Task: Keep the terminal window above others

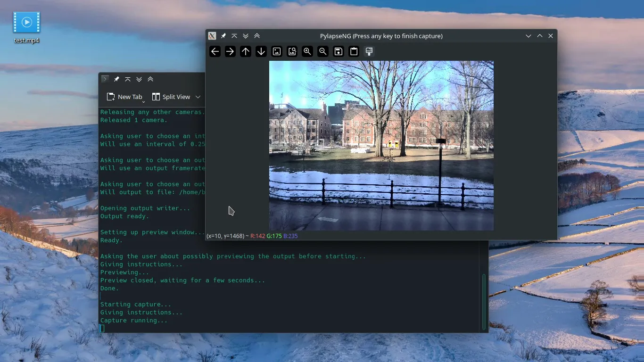Action: 150,79
